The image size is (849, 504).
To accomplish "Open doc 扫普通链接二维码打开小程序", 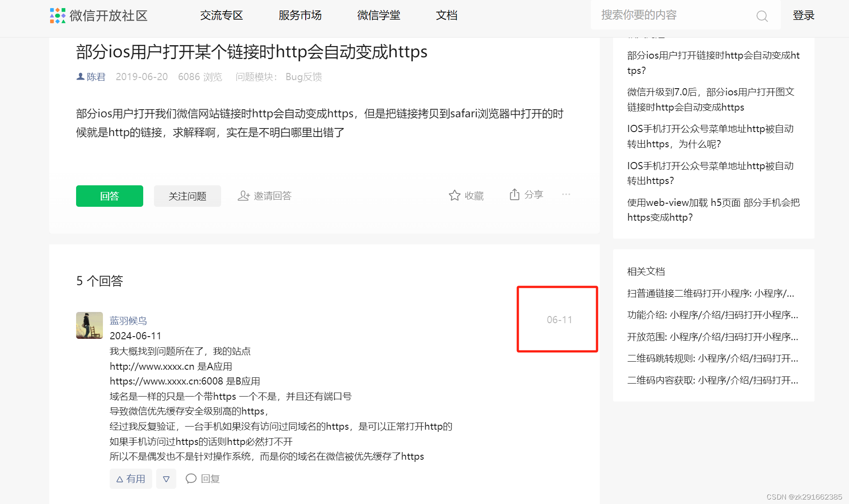I will pyautogui.click(x=711, y=294).
